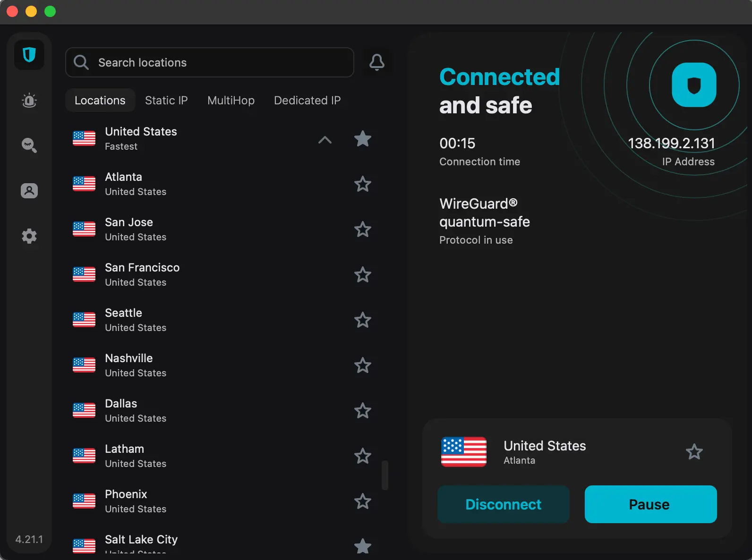Screen dimensions: 752x560
Task: Click the locations list scrollbar
Action: 385,475
